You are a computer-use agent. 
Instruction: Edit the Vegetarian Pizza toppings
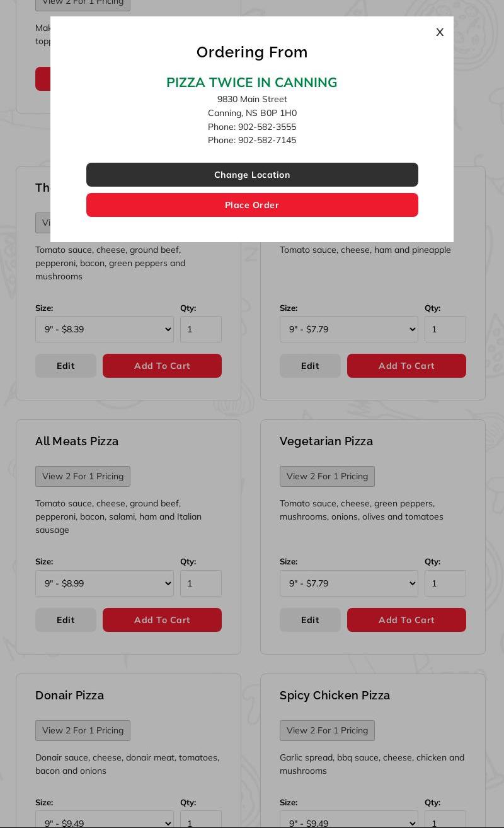[310, 620]
